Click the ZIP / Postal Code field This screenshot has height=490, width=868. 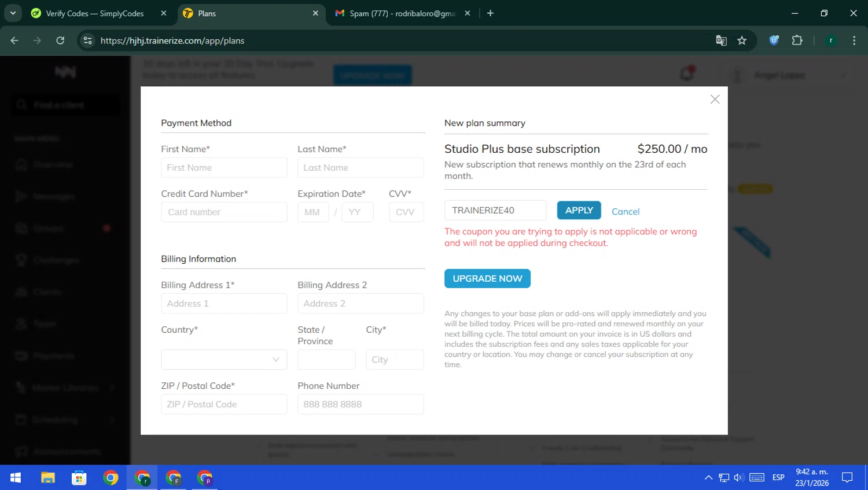(x=224, y=404)
